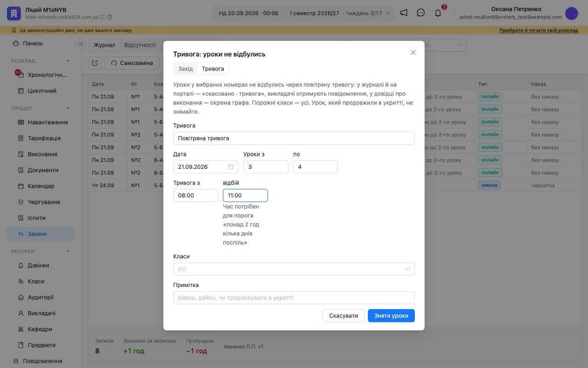Select the Тривога tab in dialog
Image resolution: width=588 pixels, height=368 pixels.
tap(213, 69)
